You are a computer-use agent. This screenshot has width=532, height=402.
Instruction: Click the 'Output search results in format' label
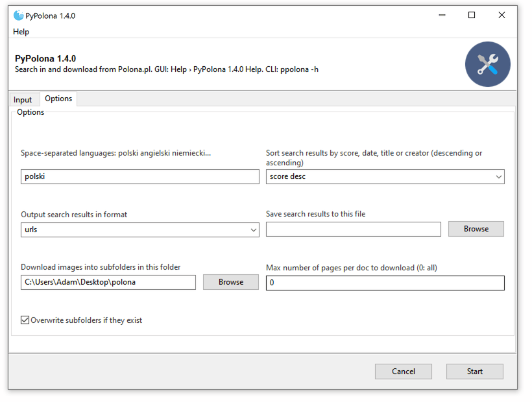[x=74, y=215]
